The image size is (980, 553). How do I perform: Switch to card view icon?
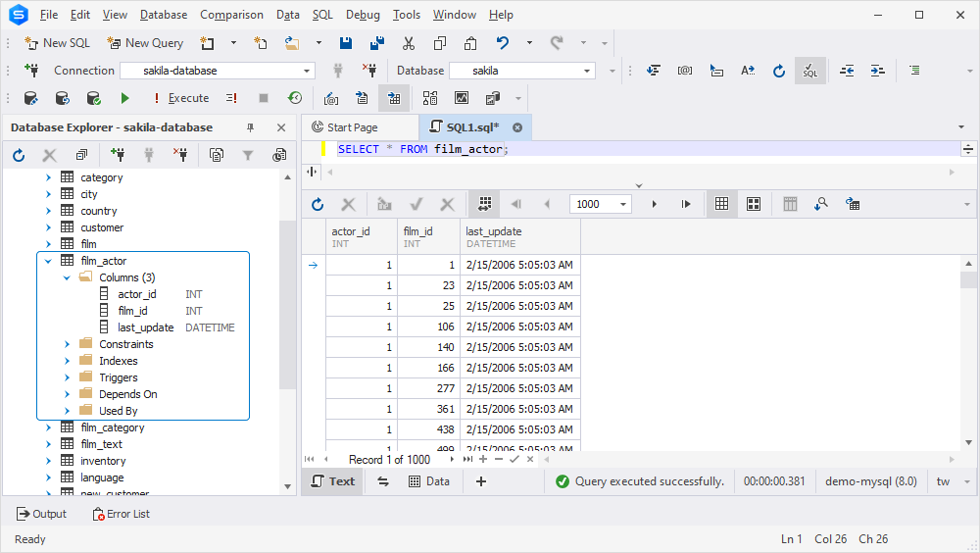click(754, 204)
